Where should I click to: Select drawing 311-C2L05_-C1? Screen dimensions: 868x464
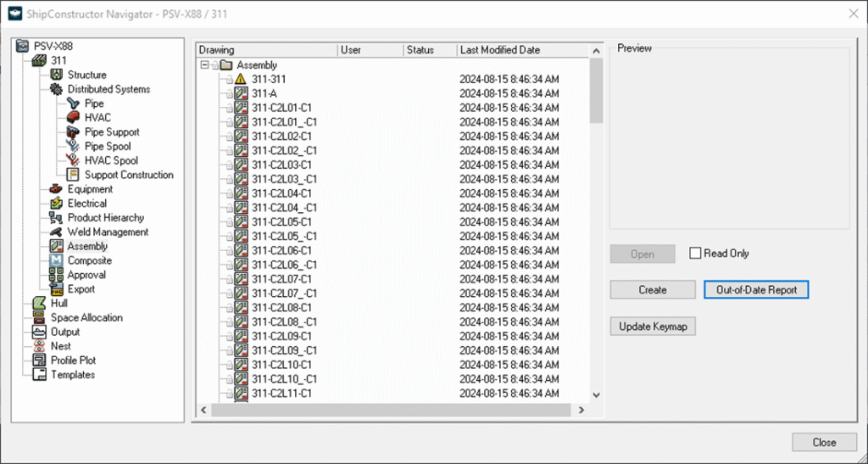click(285, 237)
